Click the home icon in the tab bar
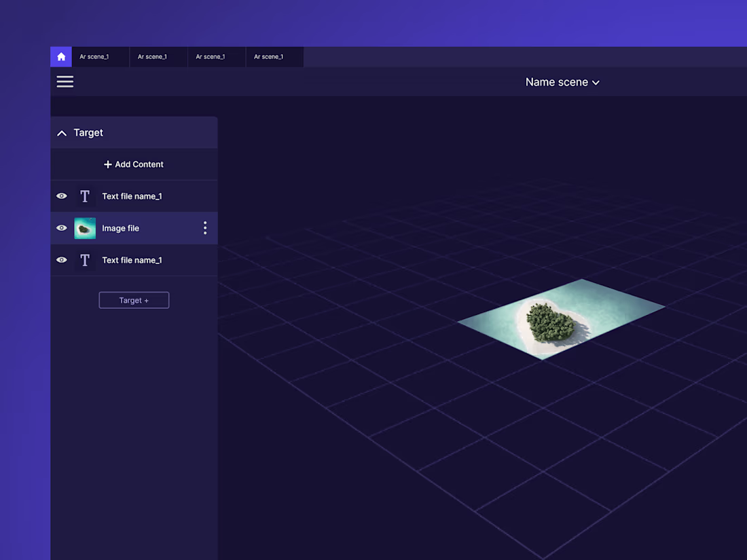 tap(60, 56)
